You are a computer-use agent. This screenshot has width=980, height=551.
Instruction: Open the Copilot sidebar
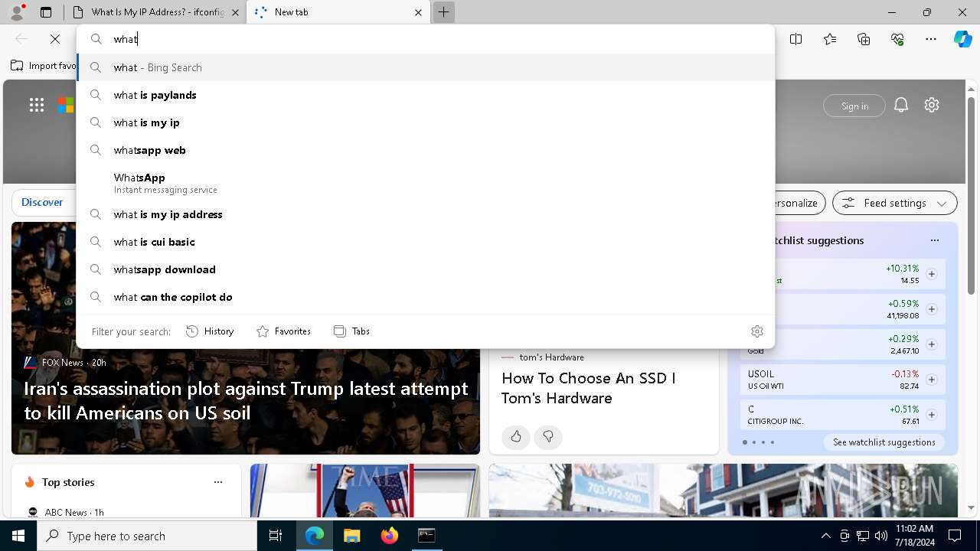(962, 39)
